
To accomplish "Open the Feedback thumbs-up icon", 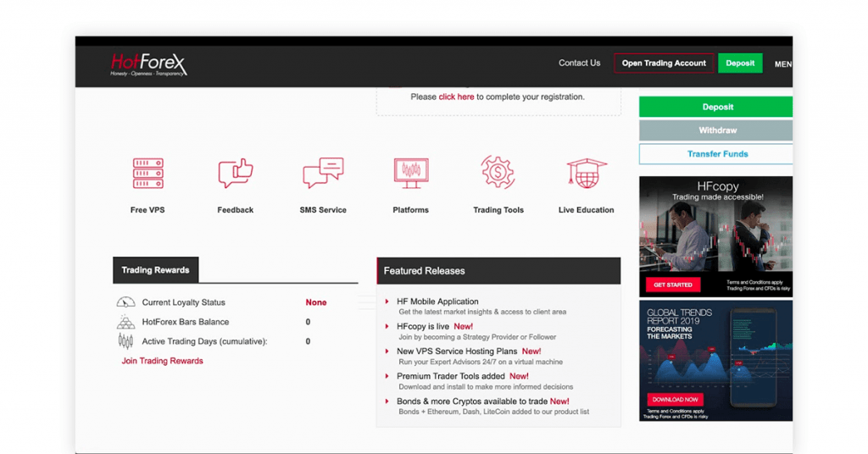I will point(236,173).
